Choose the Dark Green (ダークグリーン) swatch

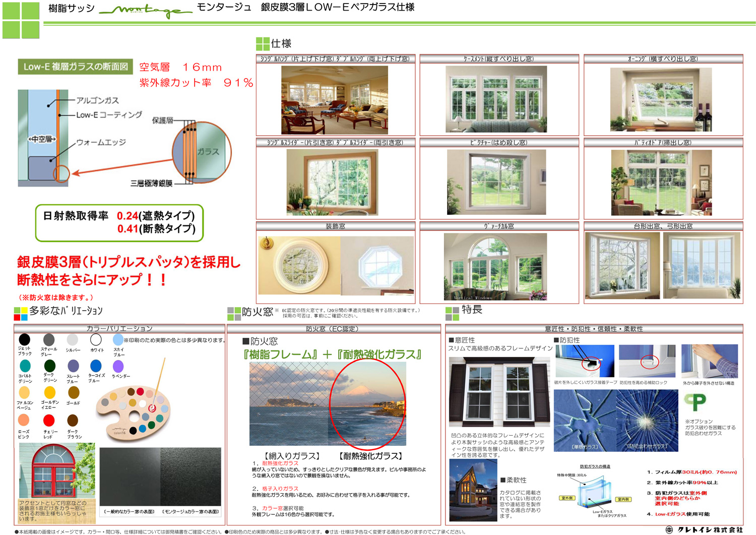[x=49, y=366]
